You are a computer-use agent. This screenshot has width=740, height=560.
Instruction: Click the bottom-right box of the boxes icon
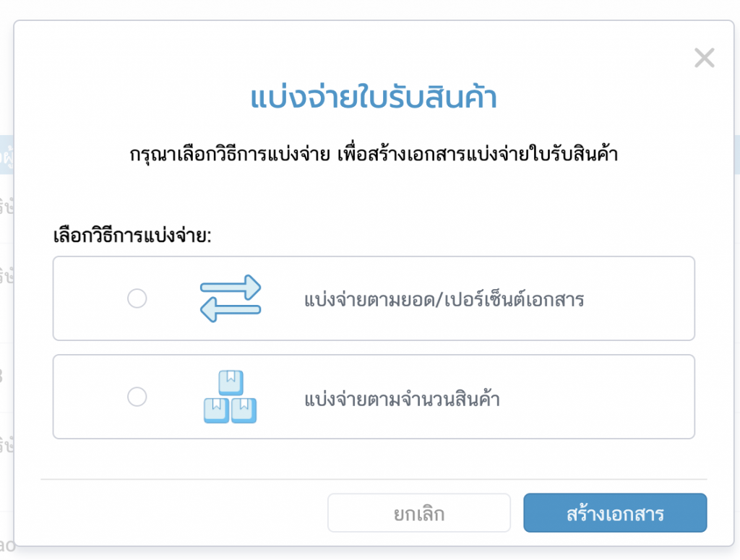click(244, 410)
